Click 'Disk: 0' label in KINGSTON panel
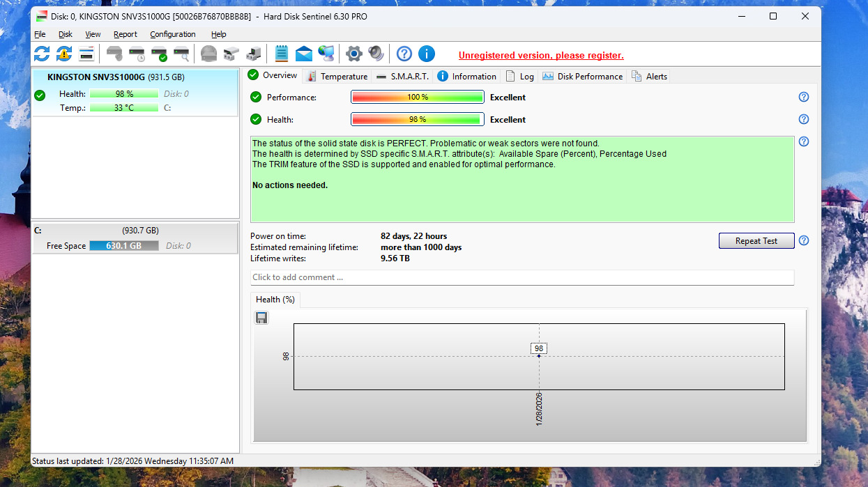Image resolution: width=868 pixels, height=487 pixels. tap(176, 94)
